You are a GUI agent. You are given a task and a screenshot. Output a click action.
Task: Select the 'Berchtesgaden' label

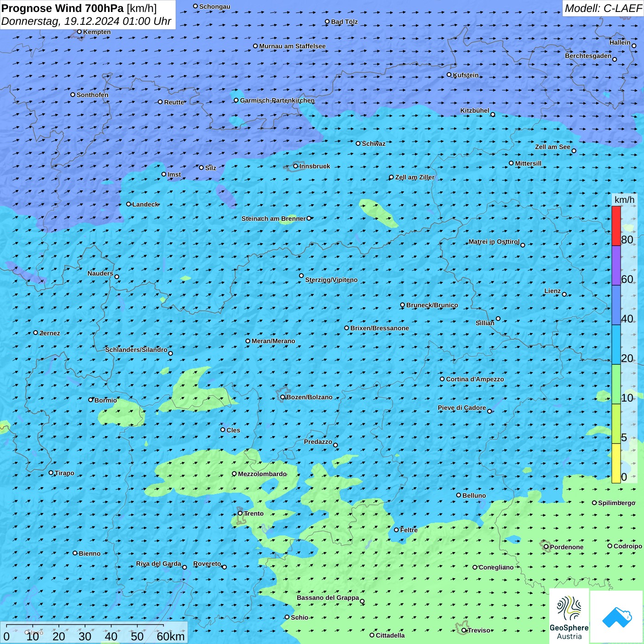point(588,56)
